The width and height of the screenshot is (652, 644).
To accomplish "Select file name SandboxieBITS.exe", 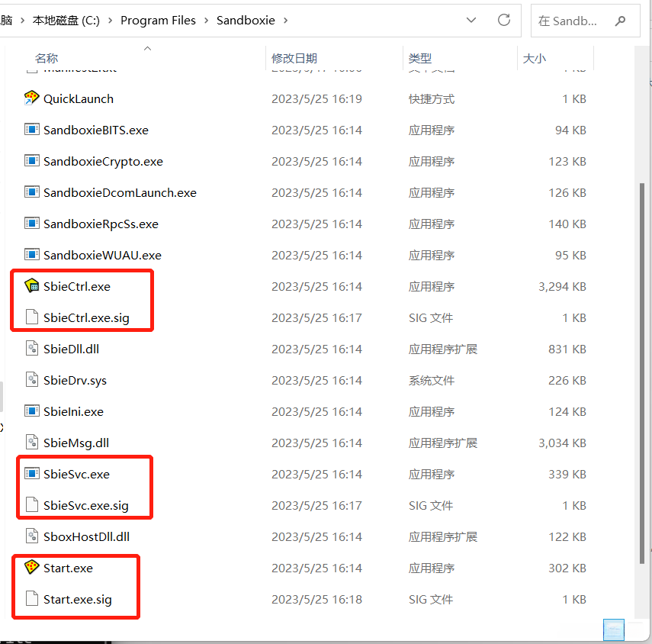I will coord(96,130).
